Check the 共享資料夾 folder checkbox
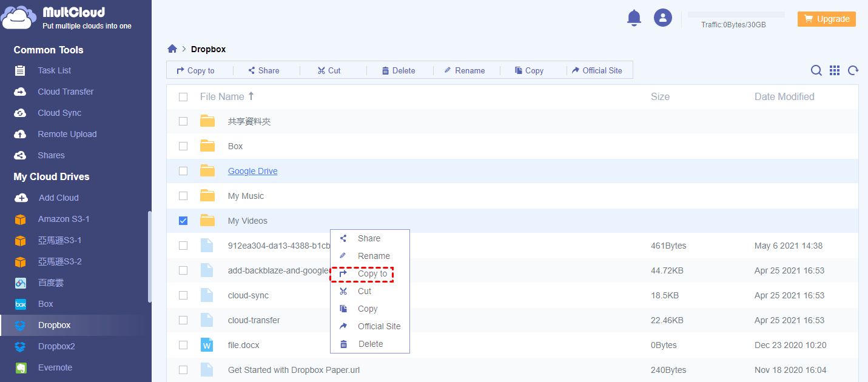Screen dimensions: 868x382 [183, 121]
